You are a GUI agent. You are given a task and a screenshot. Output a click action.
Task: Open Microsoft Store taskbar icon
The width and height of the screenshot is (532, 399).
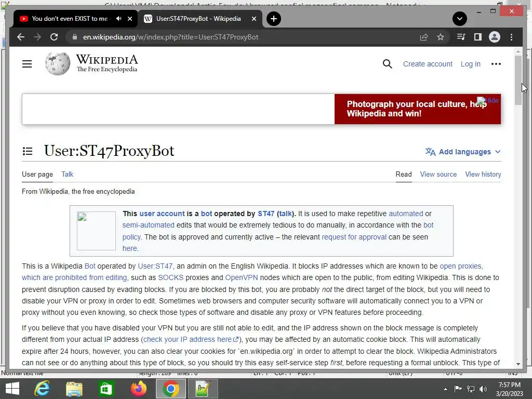coord(106,389)
